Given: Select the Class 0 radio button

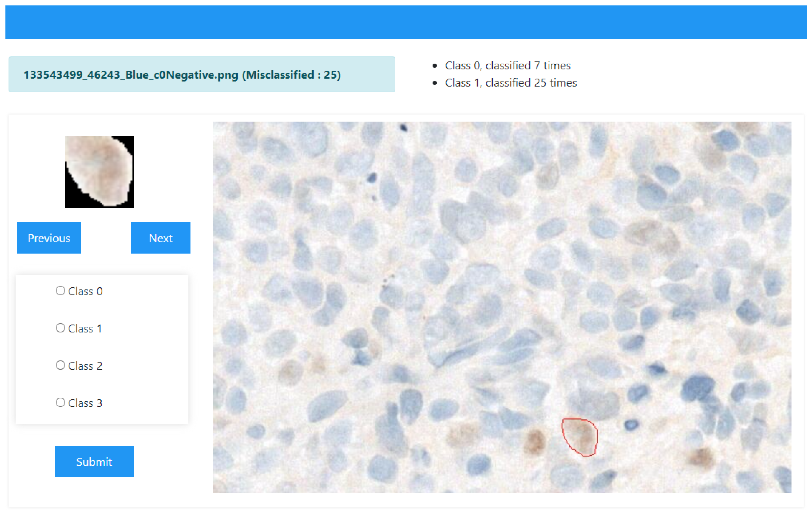Looking at the screenshot, I should tap(60, 291).
